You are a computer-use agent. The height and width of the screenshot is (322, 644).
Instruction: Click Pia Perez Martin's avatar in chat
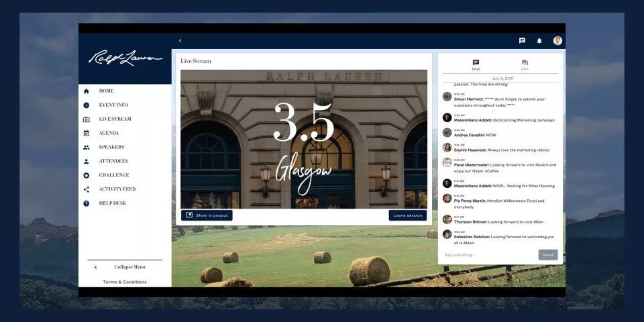(x=447, y=199)
